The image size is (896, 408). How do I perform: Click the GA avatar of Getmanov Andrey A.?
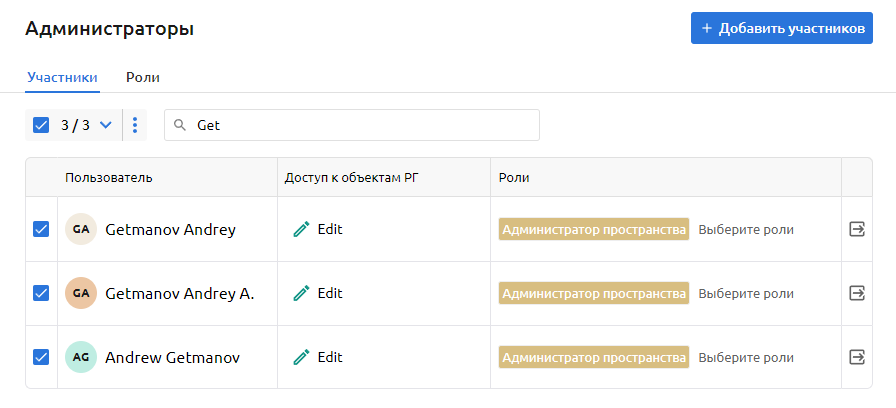pos(81,293)
